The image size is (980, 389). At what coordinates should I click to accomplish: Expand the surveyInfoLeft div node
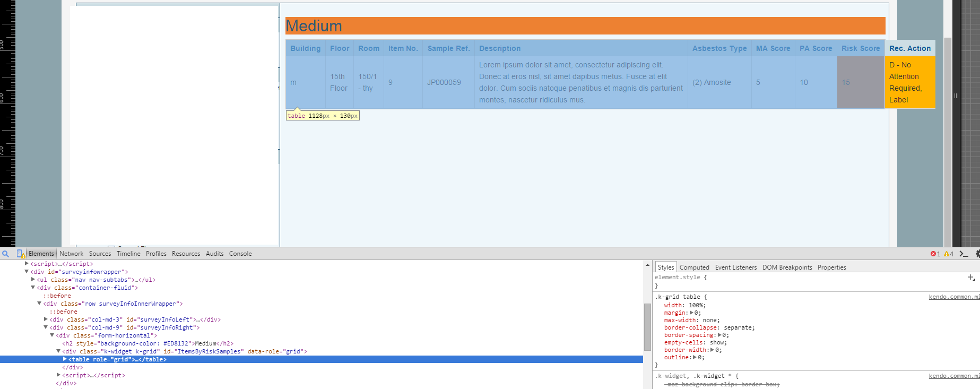[46, 319]
